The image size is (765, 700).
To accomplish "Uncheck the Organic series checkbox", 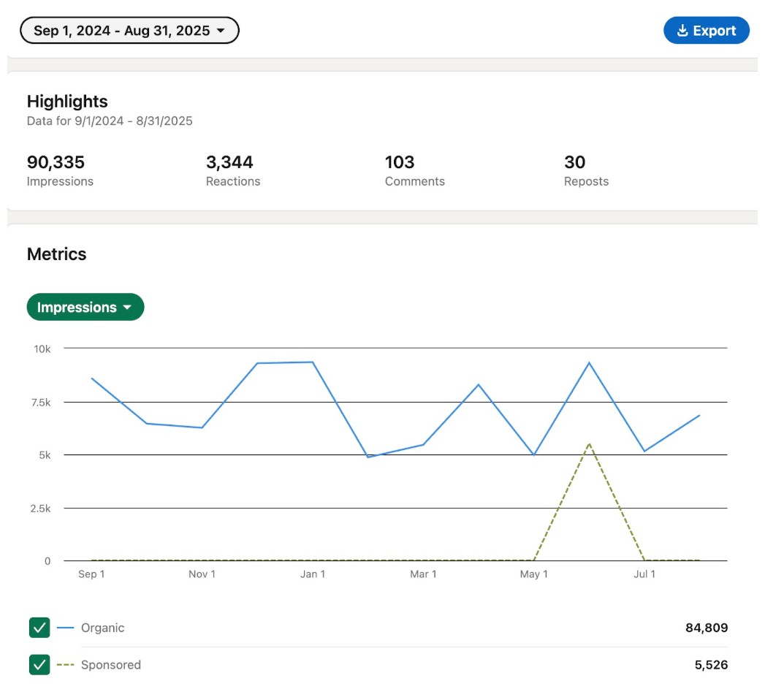I will tap(39, 628).
